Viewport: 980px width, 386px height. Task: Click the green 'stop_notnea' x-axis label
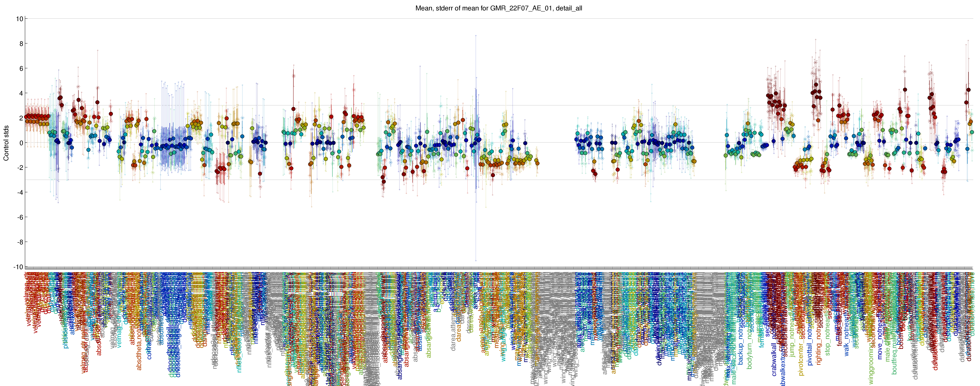[x=828, y=337]
